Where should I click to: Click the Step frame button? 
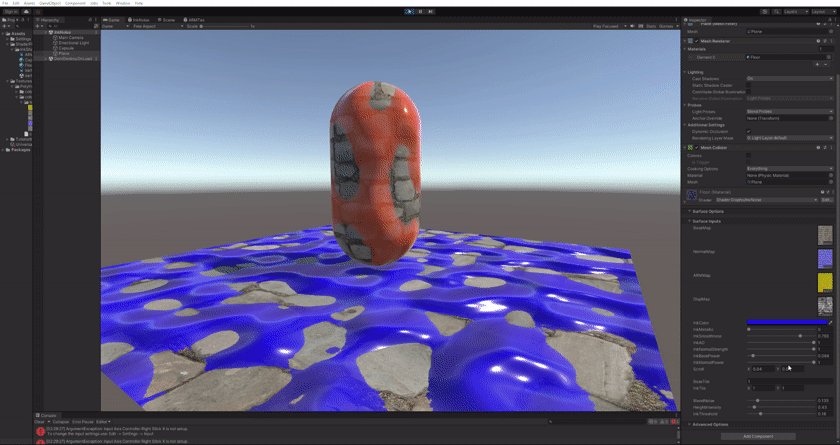(x=430, y=11)
